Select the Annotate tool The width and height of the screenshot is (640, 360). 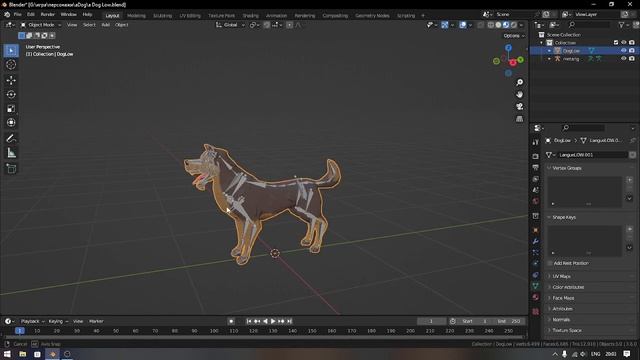[11, 138]
